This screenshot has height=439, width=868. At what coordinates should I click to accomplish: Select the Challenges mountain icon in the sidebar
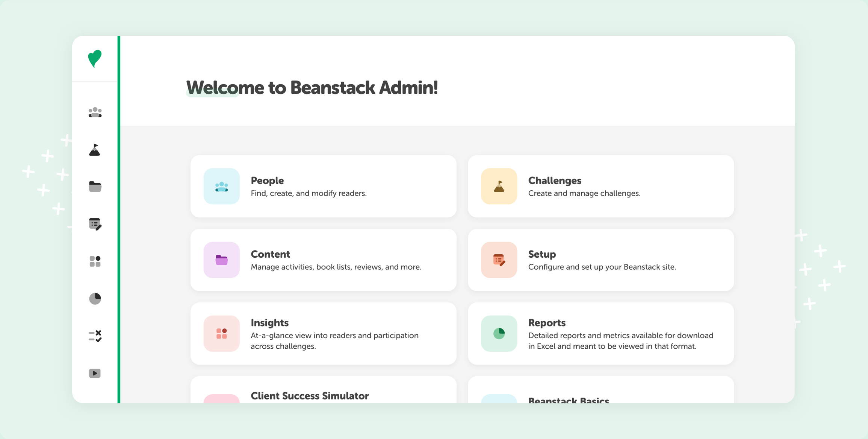tap(95, 150)
